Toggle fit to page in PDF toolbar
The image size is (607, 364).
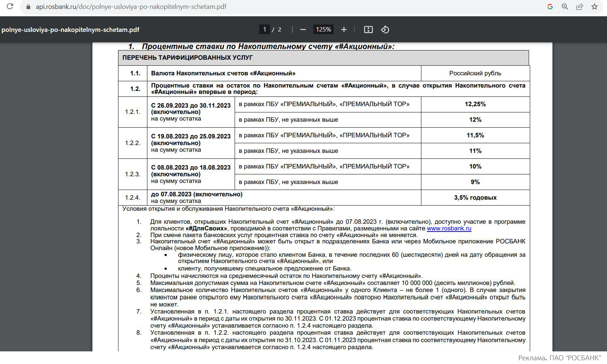tap(368, 29)
